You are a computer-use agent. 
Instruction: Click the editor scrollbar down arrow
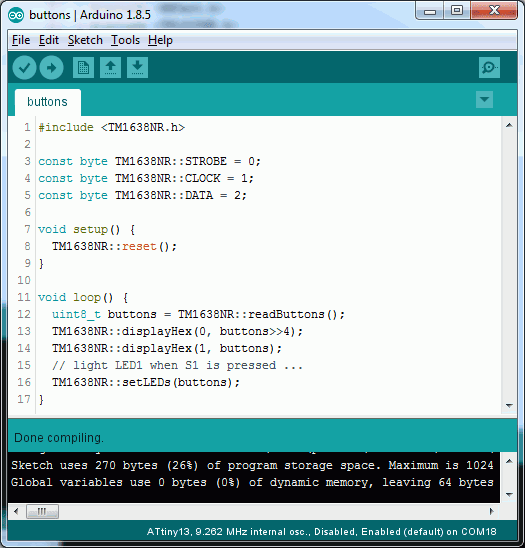509,405
